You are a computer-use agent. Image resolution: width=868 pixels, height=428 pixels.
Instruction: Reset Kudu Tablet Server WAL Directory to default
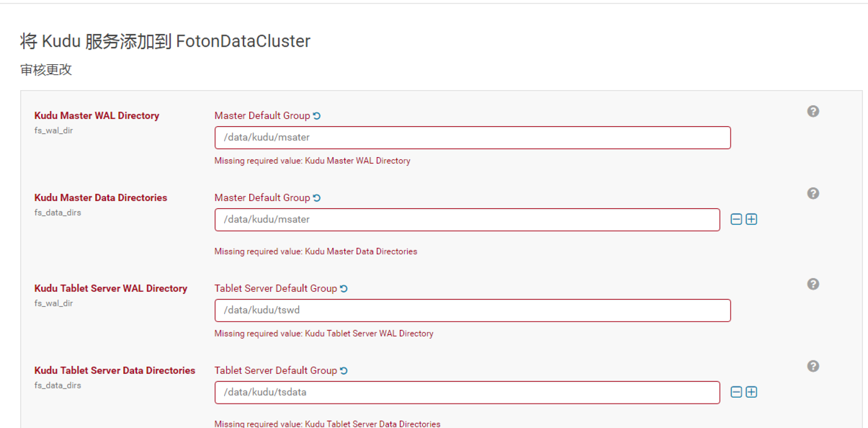click(344, 289)
